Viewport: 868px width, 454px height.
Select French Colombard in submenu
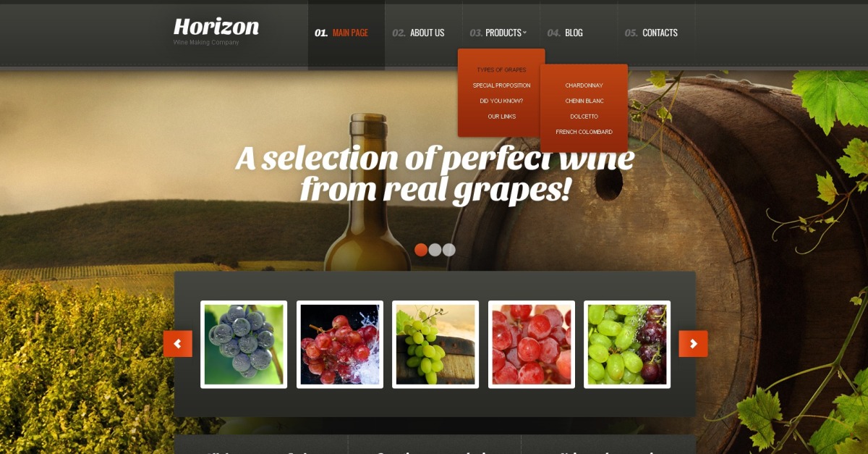tap(584, 132)
